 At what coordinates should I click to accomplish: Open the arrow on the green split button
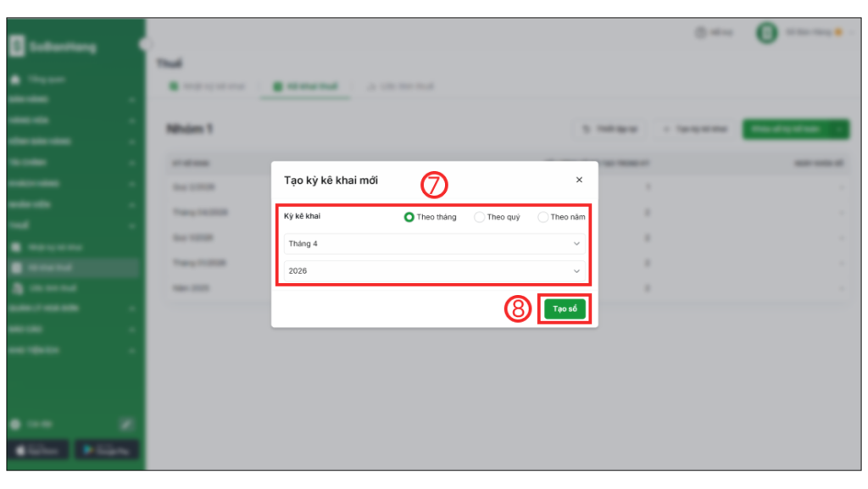pyautogui.click(x=840, y=129)
